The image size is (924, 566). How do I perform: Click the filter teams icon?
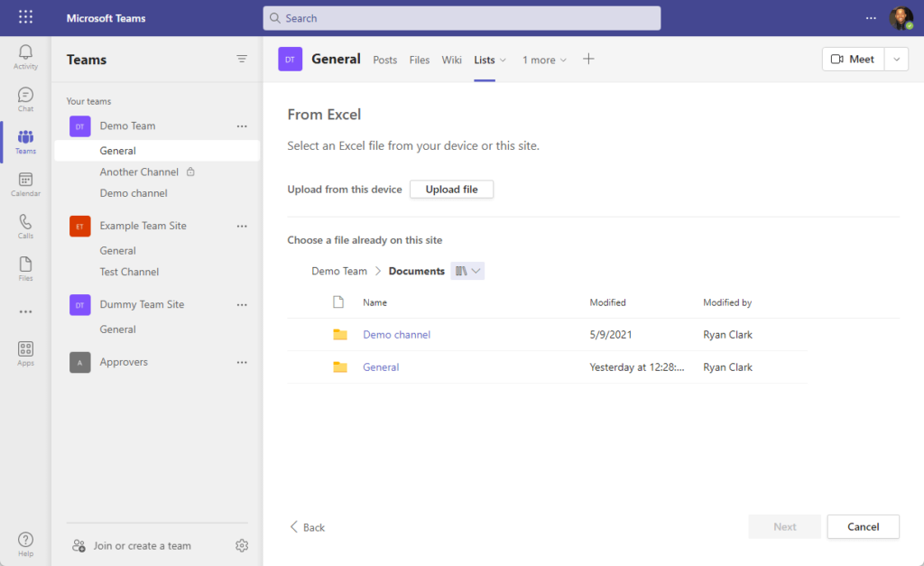coord(242,59)
